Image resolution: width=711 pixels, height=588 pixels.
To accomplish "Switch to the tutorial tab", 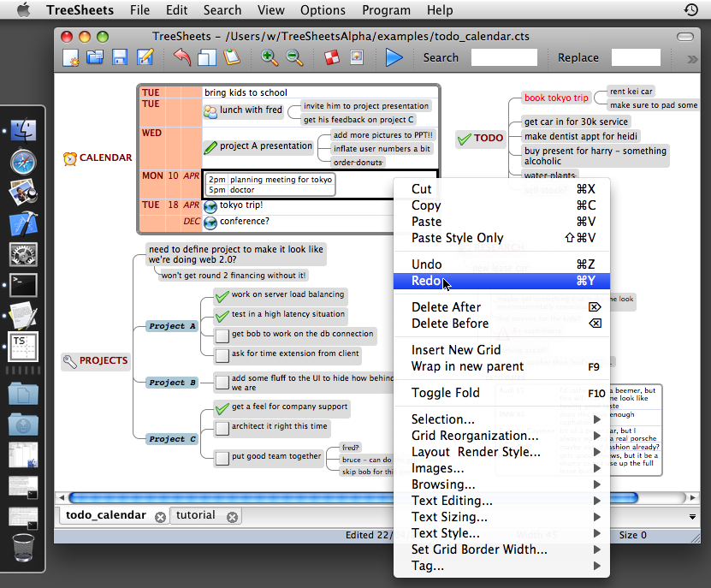I will tap(196, 515).
